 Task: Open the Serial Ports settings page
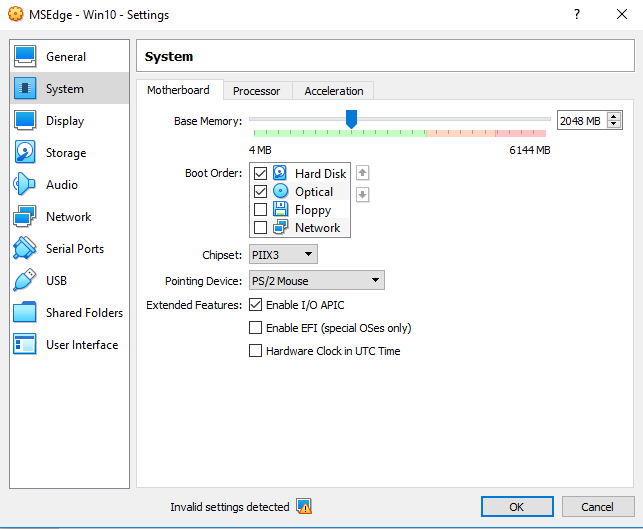coord(69,248)
